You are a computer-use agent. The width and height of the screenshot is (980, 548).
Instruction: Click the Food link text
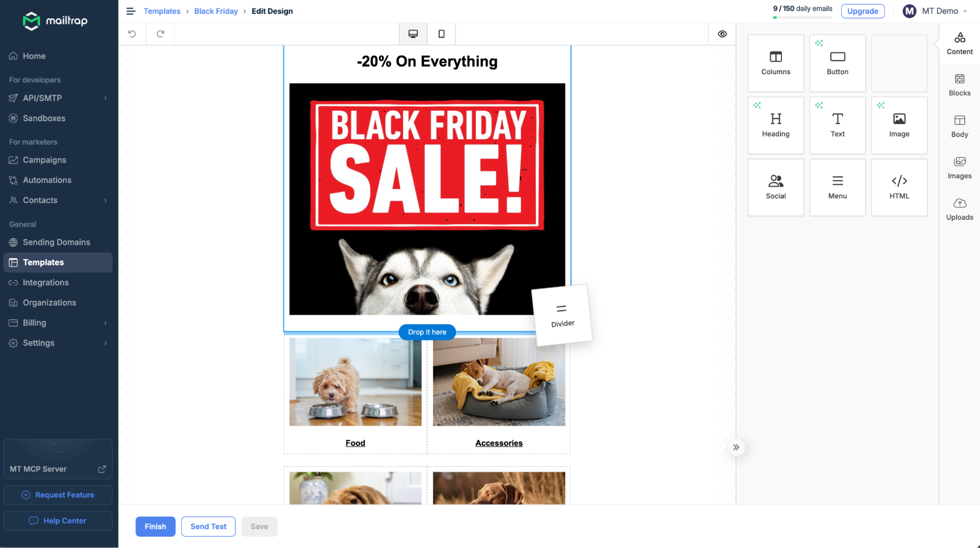click(x=355, y=443)
